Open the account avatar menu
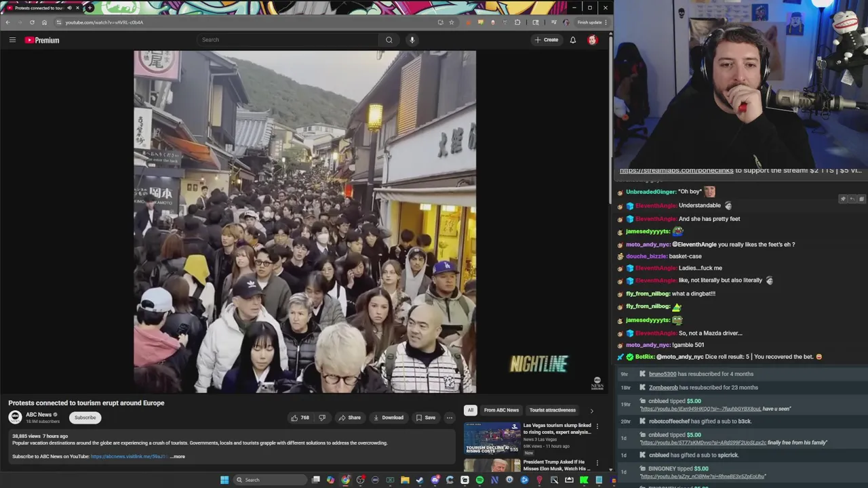The width and height of the screenshot is (868, 488). (x=592, y=40)
